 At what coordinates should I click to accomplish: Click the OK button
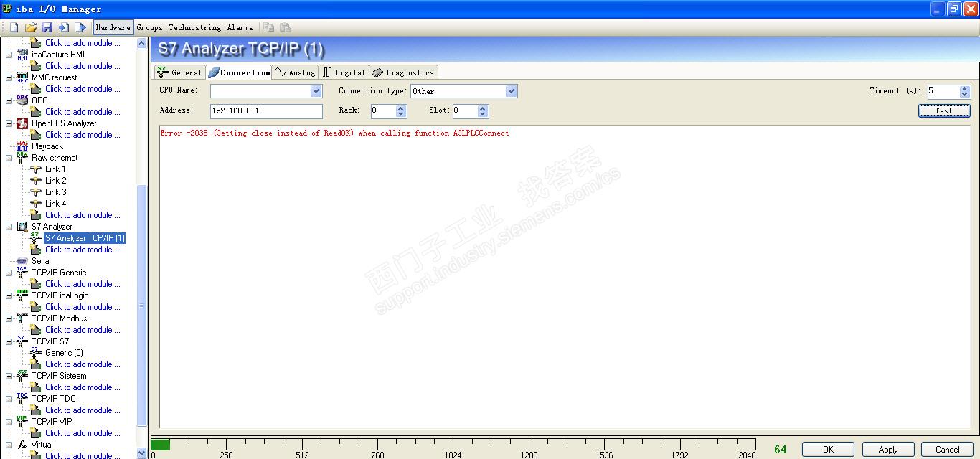click(x=828, y=450)
